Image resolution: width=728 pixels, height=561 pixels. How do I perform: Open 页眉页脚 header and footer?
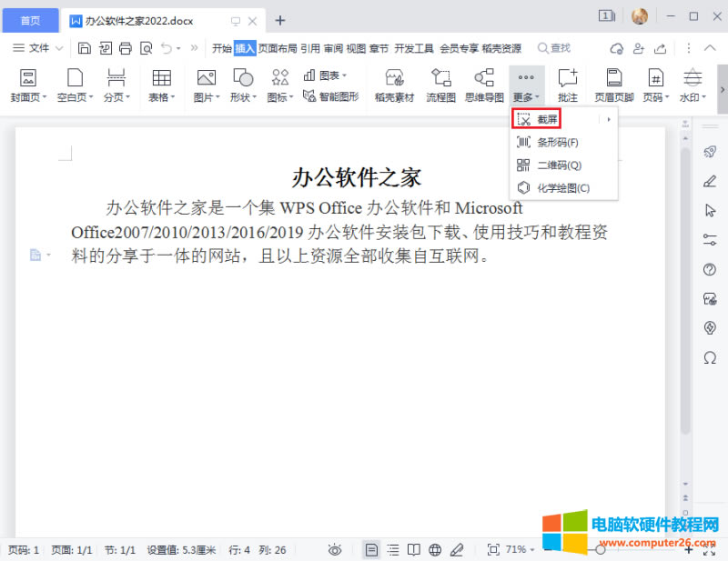614,85
